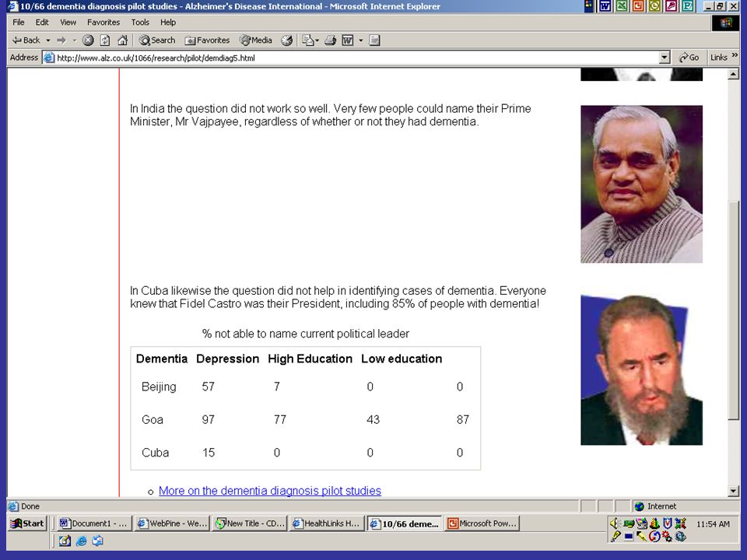This screenshot has height=560, width=747.
Task: Open the File menu
Action: click(19, 23)
